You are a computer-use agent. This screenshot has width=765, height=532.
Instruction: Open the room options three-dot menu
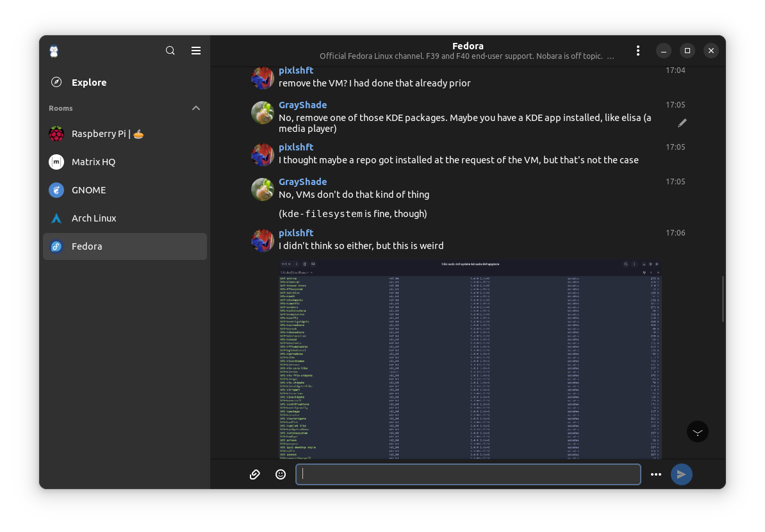[x=638, y=50]
